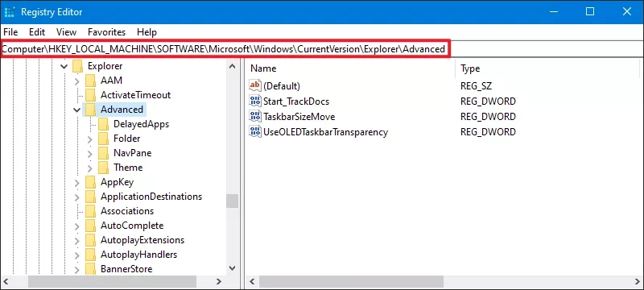Click tree pane vertical scrollbar thumb
Image resolution: width=644 pixels, height=290 pixels.
click(232, 201)
